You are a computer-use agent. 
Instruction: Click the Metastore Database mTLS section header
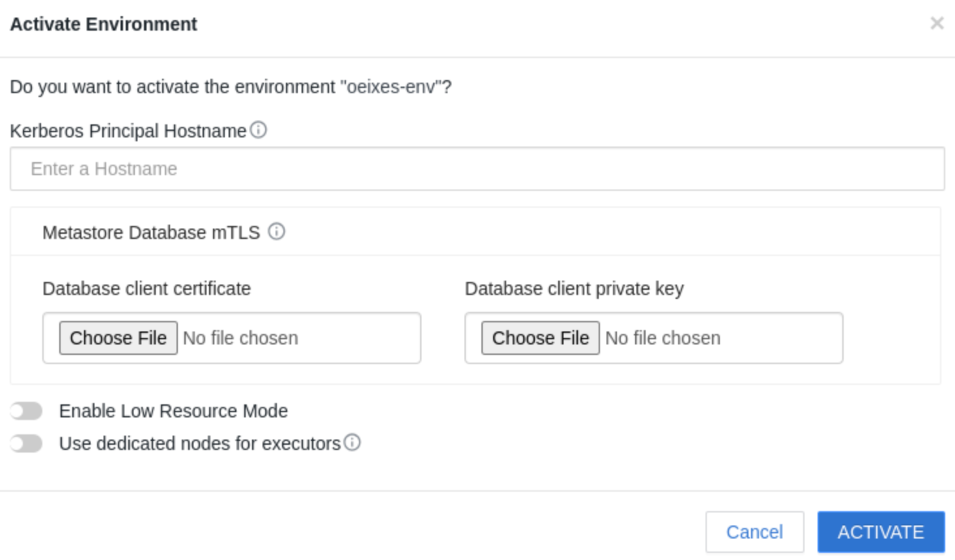pos(151,232)
